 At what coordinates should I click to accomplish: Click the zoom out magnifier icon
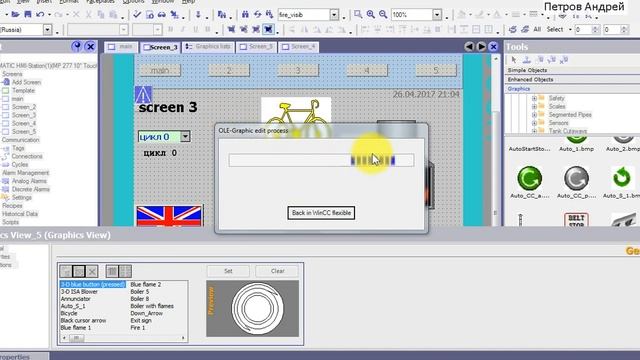tap(383, 14)
